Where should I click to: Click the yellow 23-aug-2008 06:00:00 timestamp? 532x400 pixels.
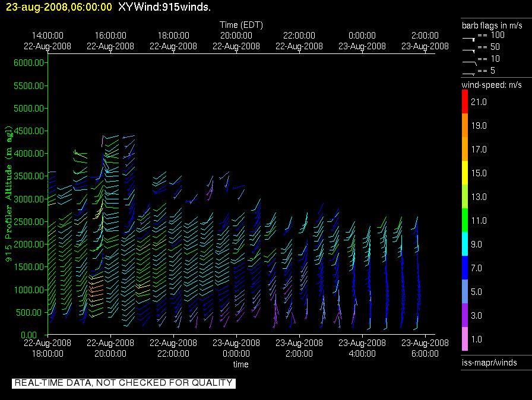tap(56, 7)
